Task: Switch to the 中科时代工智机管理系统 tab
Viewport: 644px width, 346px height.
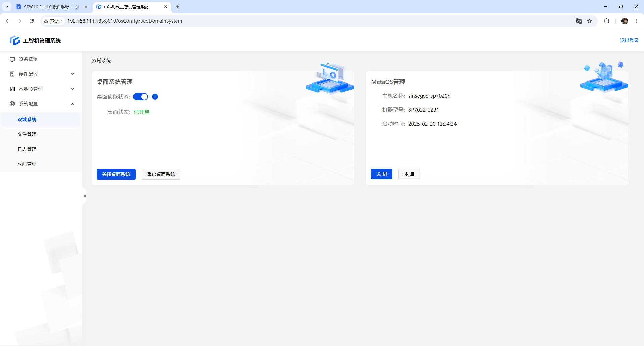Action: (131, 7)
